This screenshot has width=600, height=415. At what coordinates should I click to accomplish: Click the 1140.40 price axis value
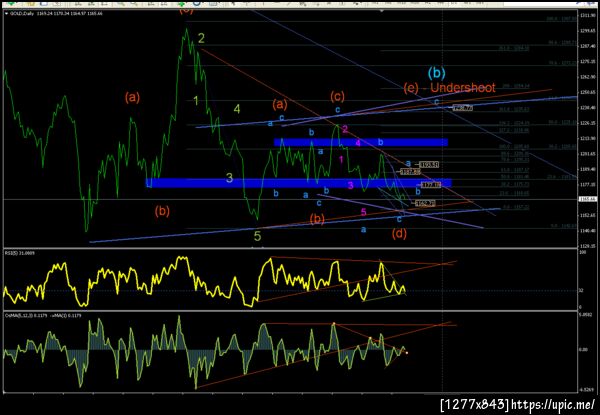[x=590, y=231]
